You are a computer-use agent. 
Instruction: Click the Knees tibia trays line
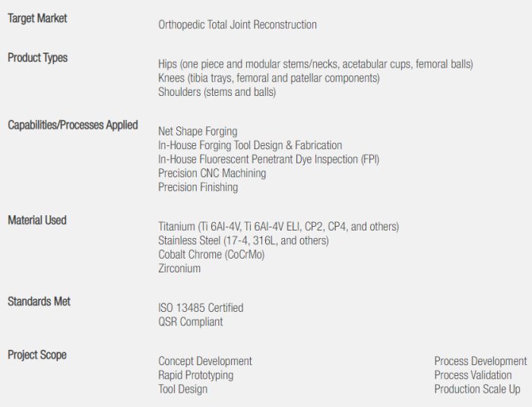(268, 78)
